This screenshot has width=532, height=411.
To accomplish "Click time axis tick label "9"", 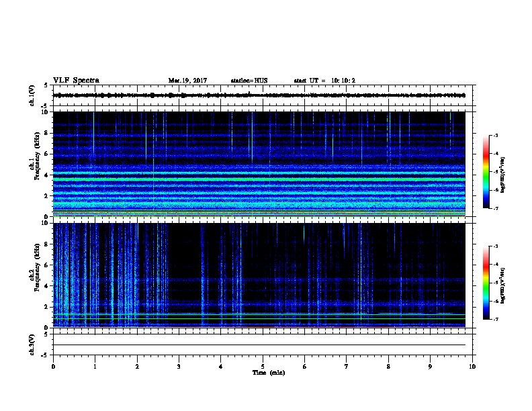I will (x=430, y=367).
